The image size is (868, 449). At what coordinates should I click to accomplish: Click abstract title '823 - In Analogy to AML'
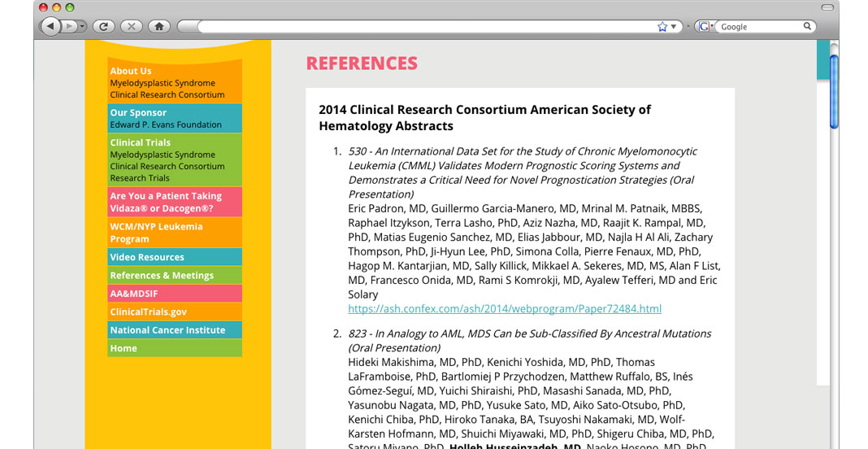529,340
